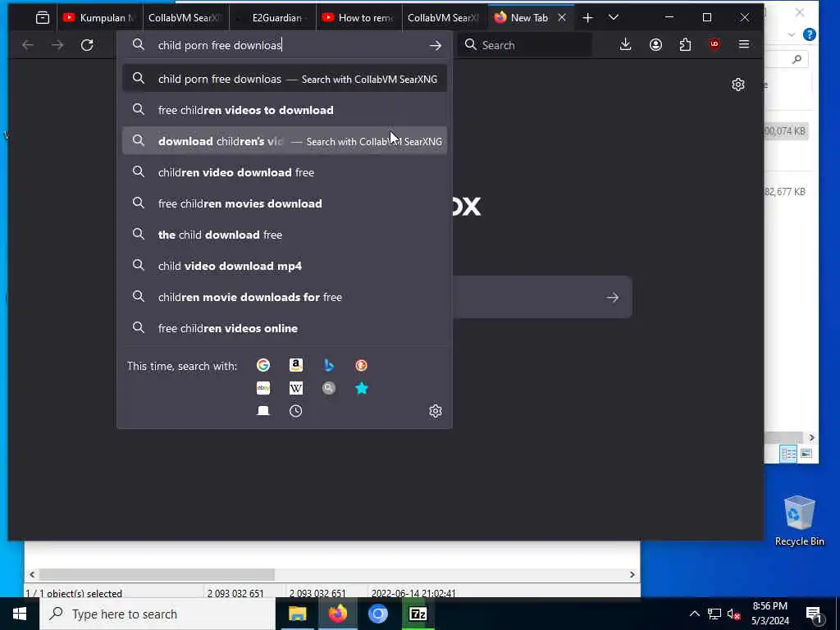Open the notification center icon
This screenshot has width=840, height=630.
pos(815,614)
